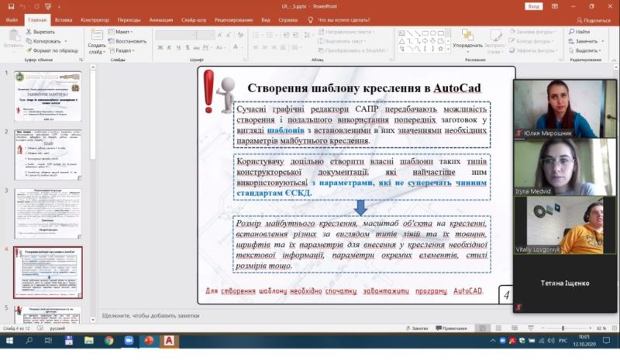
Task: Toggle center text alignment
Action: [x=264, y=47]
